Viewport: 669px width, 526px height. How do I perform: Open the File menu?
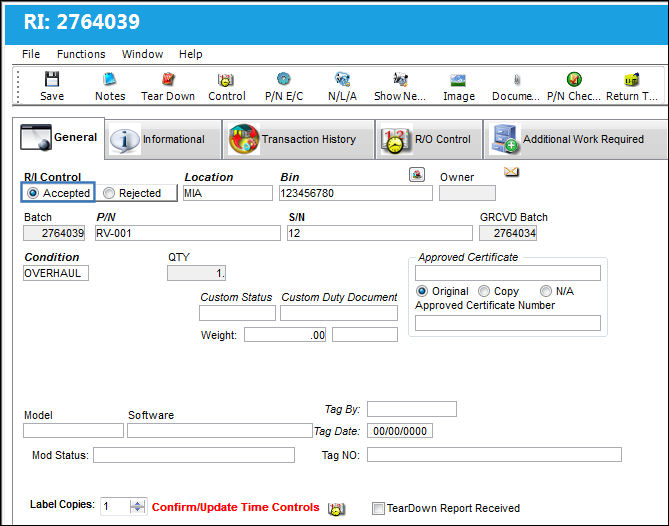click(x=31, y=54)
